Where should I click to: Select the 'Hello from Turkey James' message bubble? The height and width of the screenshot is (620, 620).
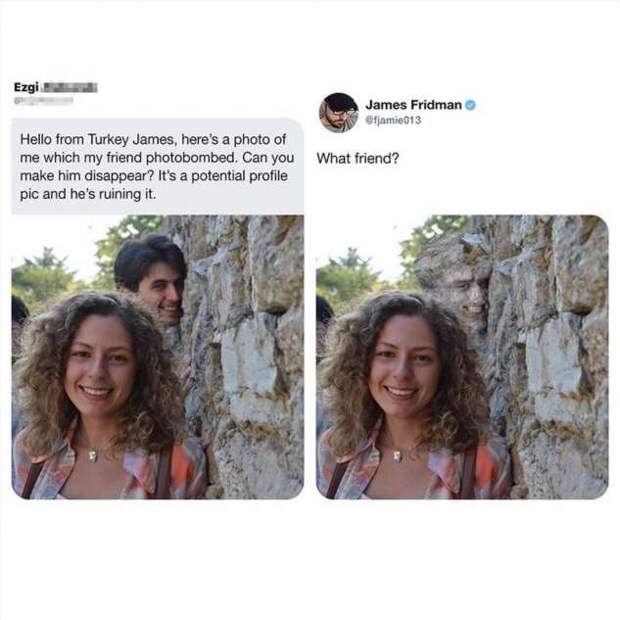(158, 166)
